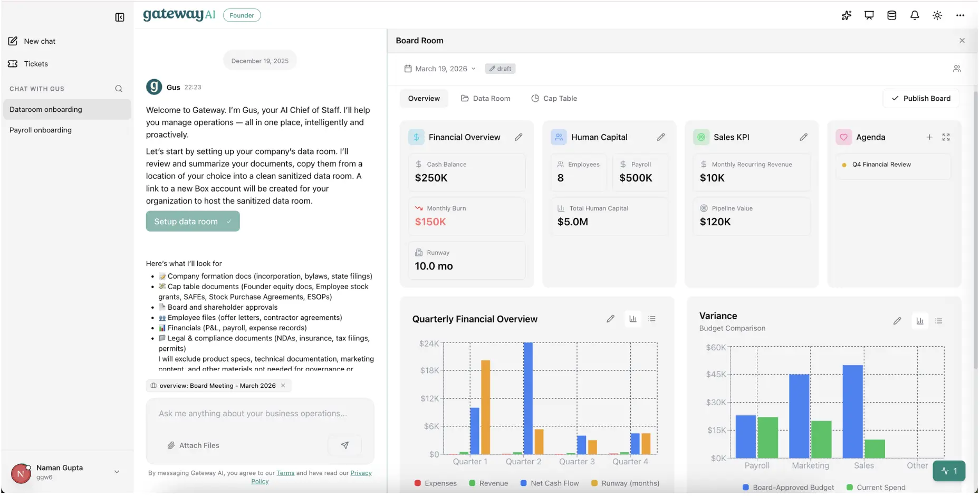Image resolution: width=980 pixels, height=496 pixels.
Task: Click the Founder badge
Action: coord(242,15)
